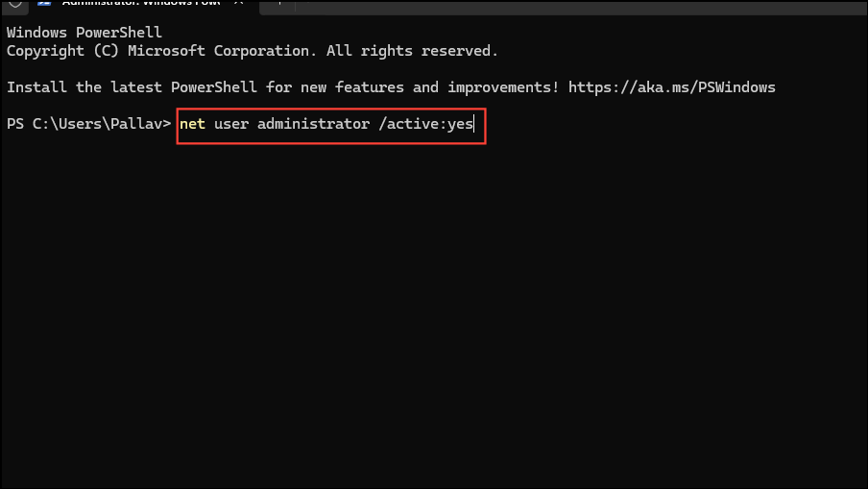
Task: Click empty title bar area beside tabs
Action: [581, 5]
